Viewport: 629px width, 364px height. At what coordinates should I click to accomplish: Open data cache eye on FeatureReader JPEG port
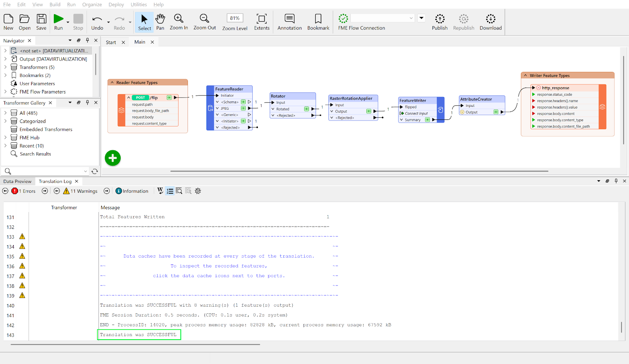coord(243,108)
